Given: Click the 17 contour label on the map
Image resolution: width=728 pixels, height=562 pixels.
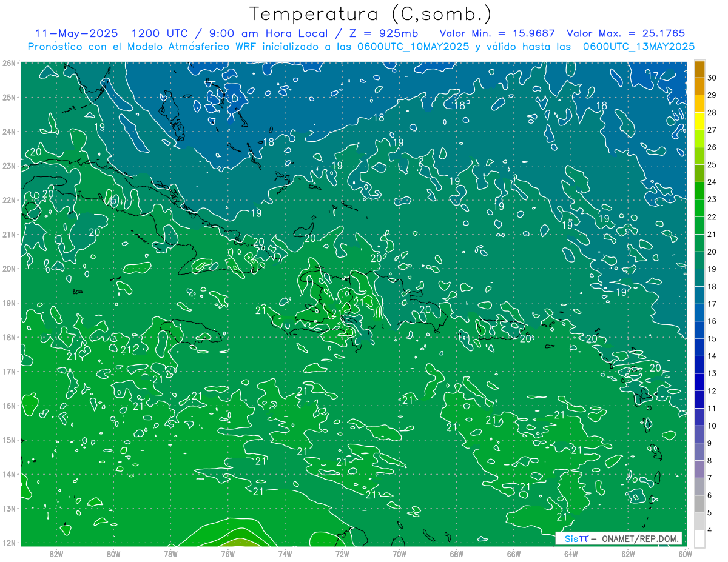Looking at the screenshot, I should pyautogui.click(x=653, y=76).
